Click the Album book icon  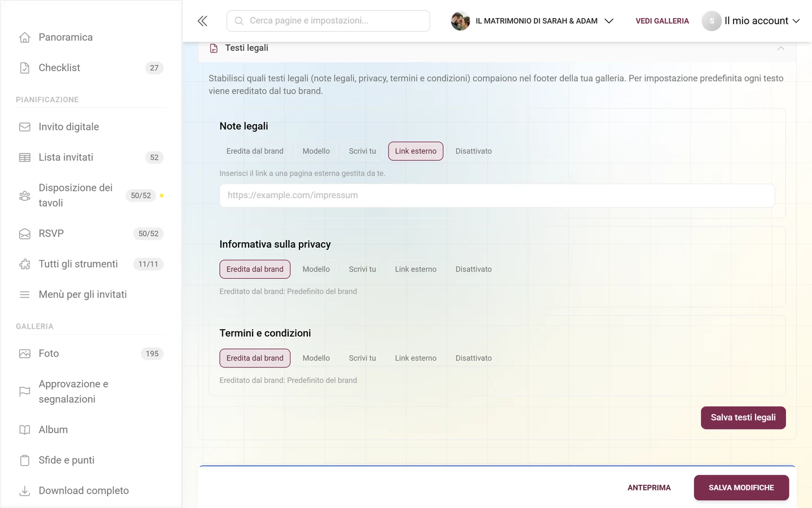(25, 430)
